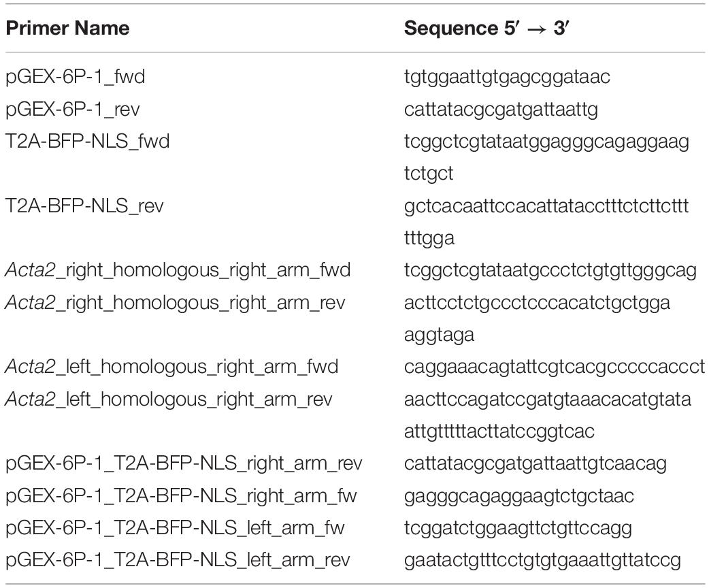Click the Sequence 5′ → 3′ column header

[x=486, y=28]
